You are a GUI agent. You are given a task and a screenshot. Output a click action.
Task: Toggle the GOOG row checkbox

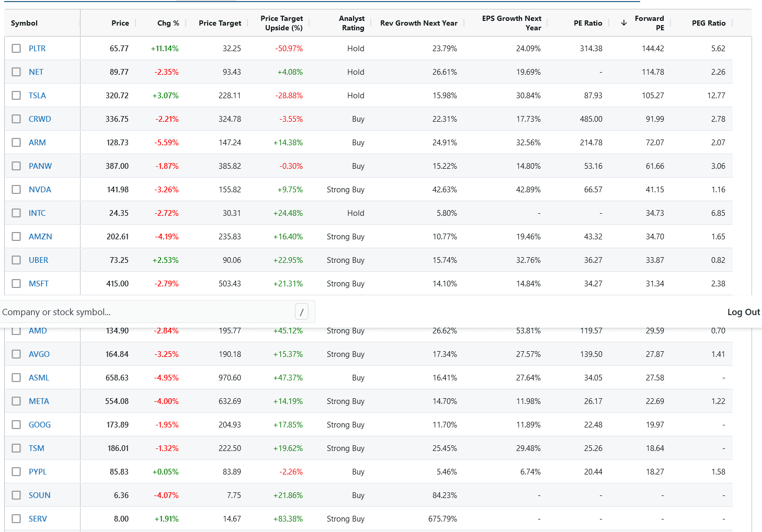(x=16, y=424)
